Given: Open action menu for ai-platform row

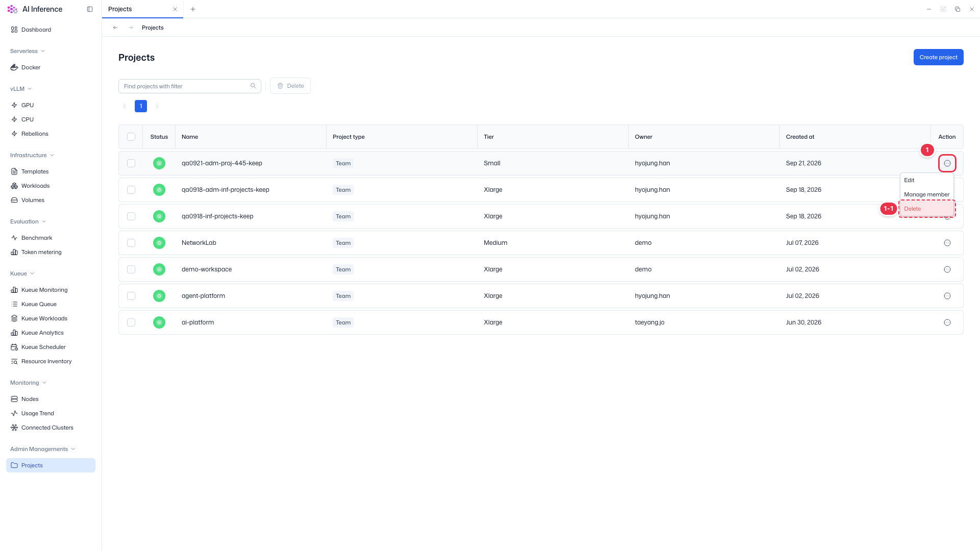Looking at the screenshot, I should 947,322.
